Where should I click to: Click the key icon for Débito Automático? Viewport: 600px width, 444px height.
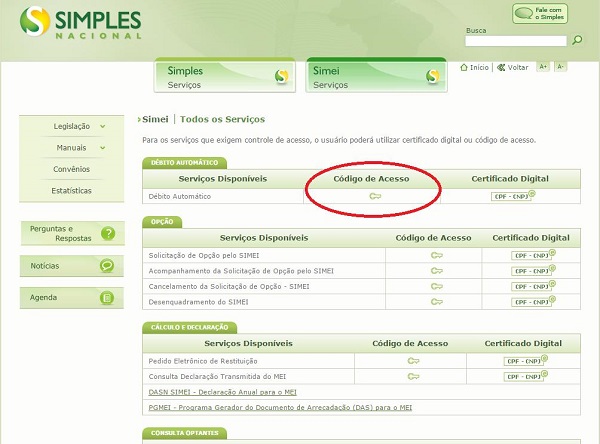click(x=374, y=197)
